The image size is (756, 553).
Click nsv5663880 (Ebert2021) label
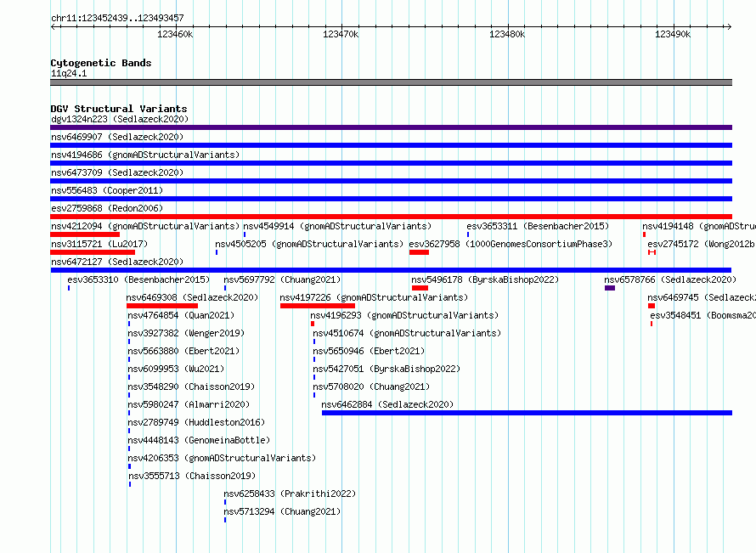[x=183, y=351]
